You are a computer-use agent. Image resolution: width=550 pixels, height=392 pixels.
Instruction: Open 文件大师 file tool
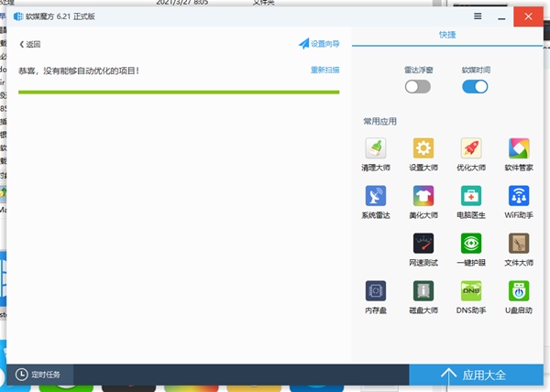tap(519, 244)
